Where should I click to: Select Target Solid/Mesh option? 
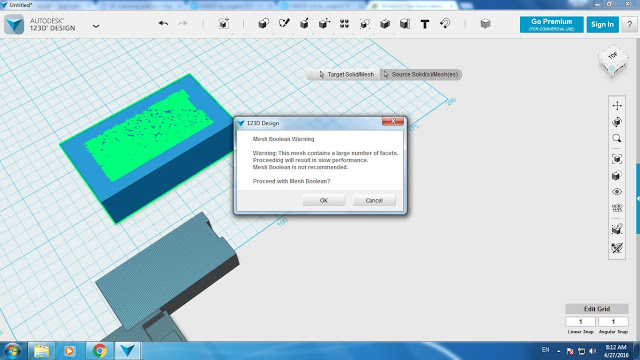(346, 74)
